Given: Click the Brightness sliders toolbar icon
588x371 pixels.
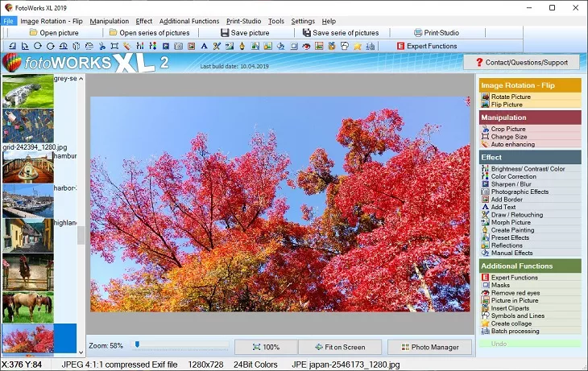Looking at the screenshot, I should pyautogui.click(x=140, y=46).
